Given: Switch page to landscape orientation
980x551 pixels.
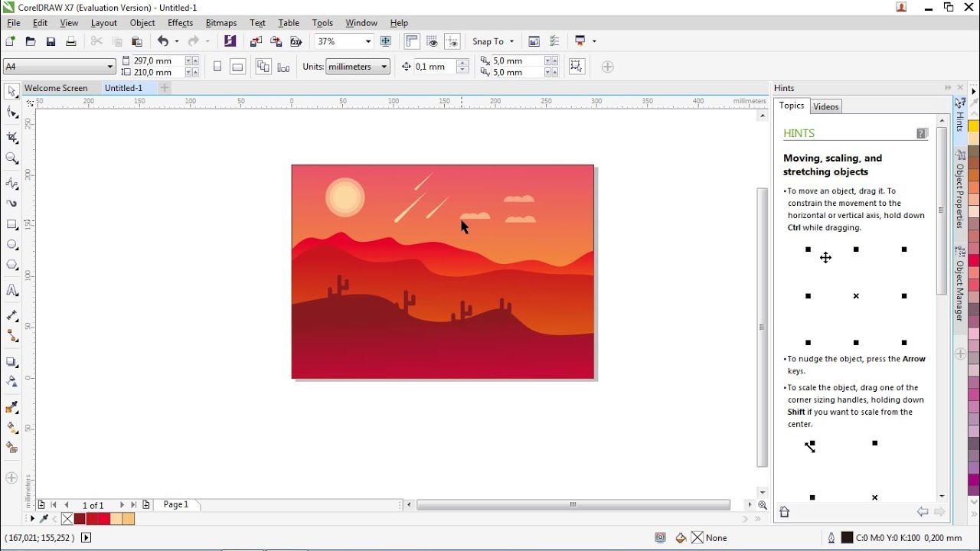Looking at the screenshot, I should pos(237,67).
